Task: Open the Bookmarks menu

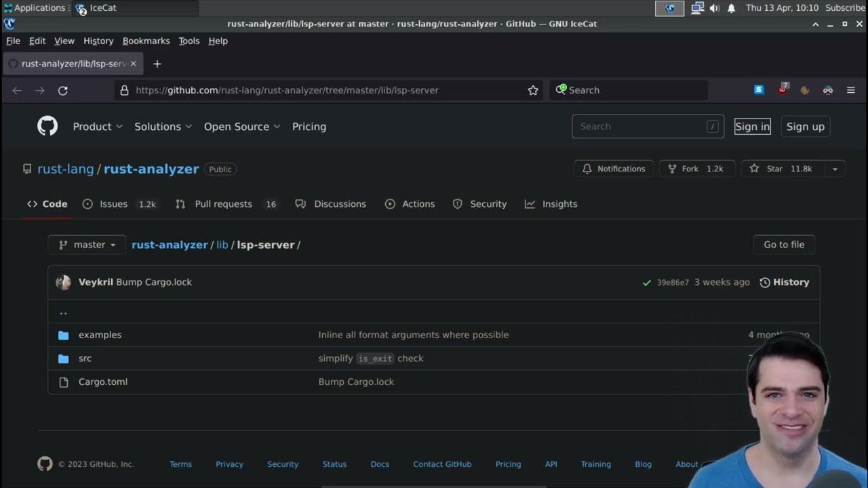Action: click(146, 41)
